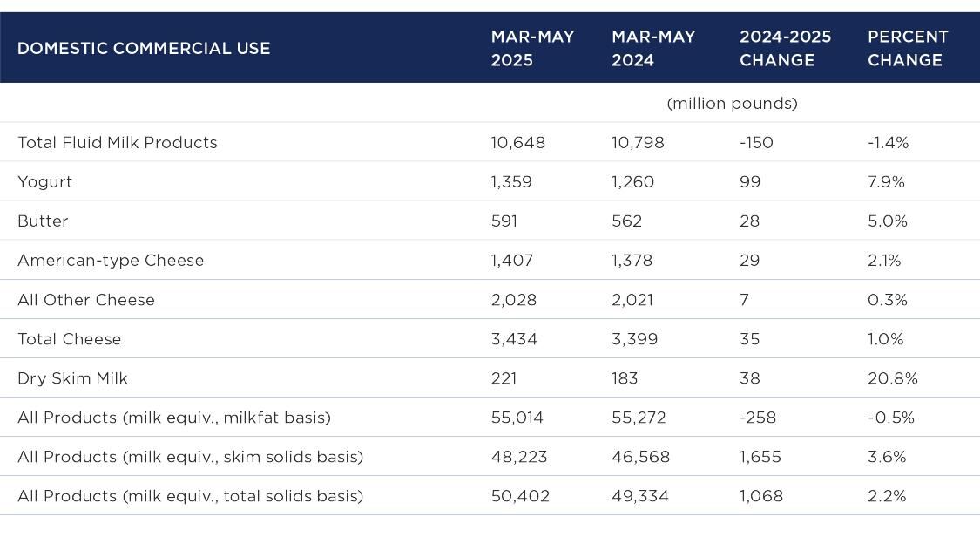
Task: Click the Mar-May 2024 column header
Action: (653, 49)
